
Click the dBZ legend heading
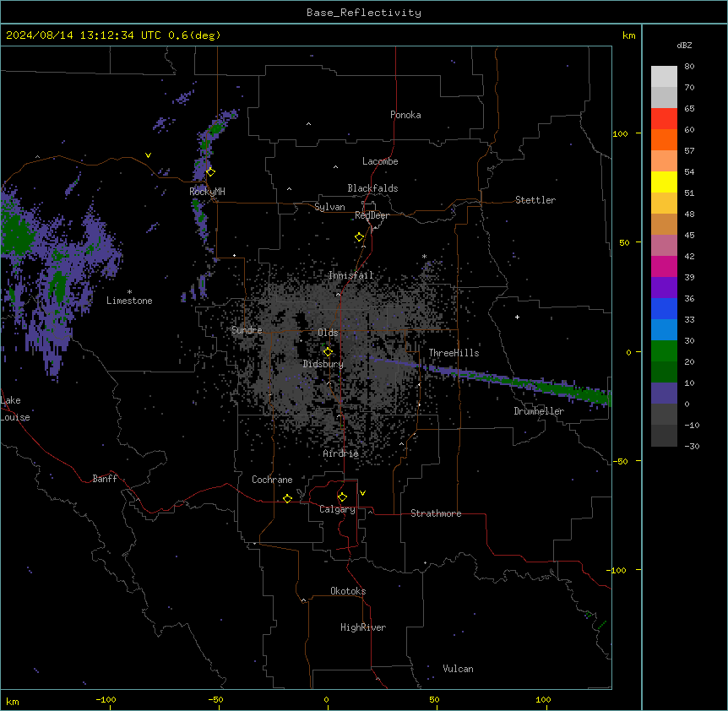(x=684, y=45)
